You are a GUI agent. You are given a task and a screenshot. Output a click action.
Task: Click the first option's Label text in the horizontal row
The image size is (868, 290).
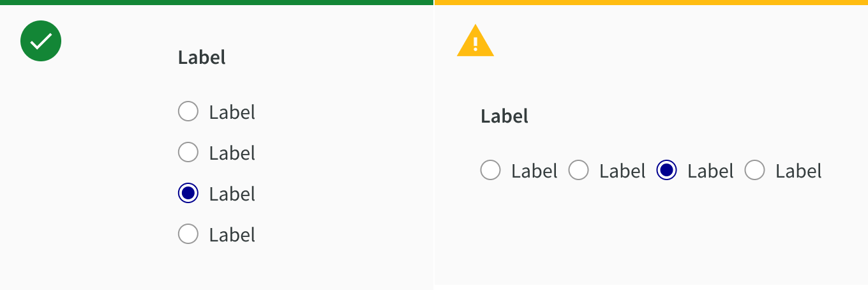pos(534,171)
